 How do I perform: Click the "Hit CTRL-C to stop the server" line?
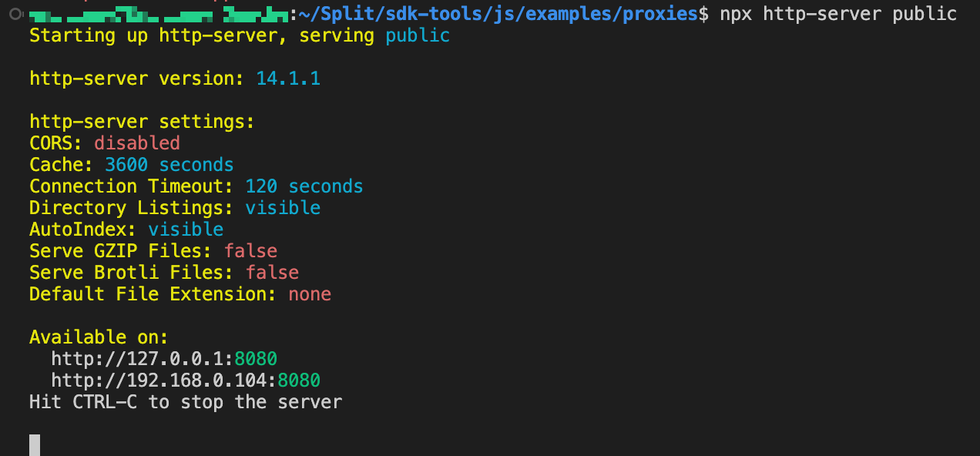pyautogui.click(x=185, y=402)
